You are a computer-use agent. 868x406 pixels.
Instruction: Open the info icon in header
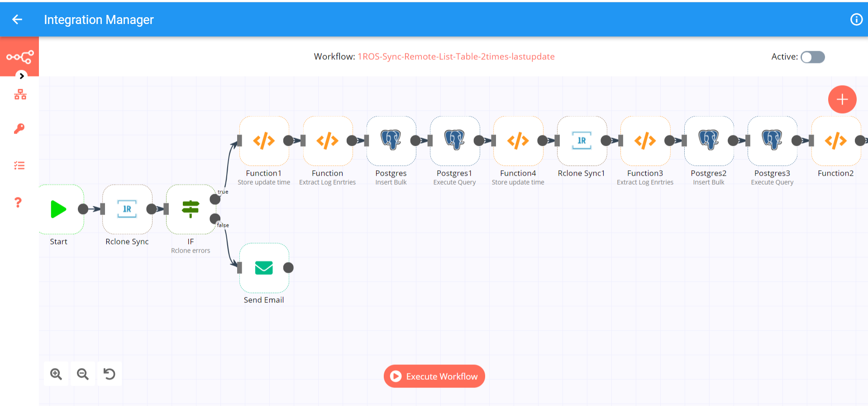pyautogui.click(x=856, y=19)
